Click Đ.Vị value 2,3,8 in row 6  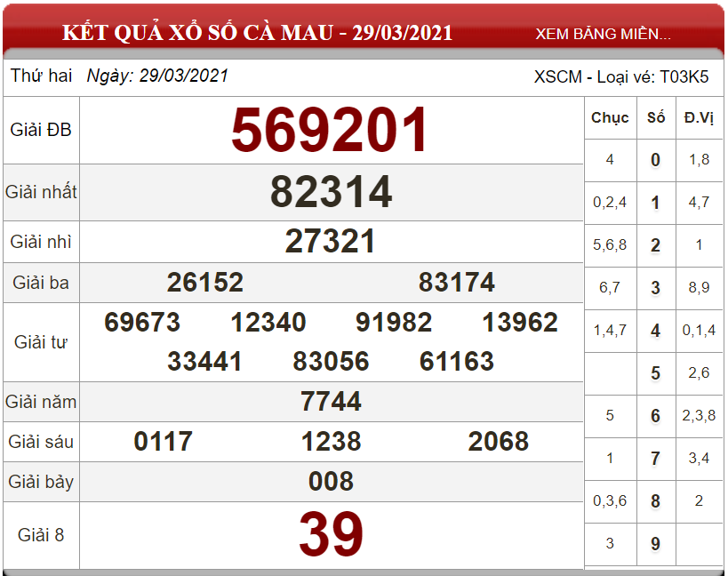699,415
